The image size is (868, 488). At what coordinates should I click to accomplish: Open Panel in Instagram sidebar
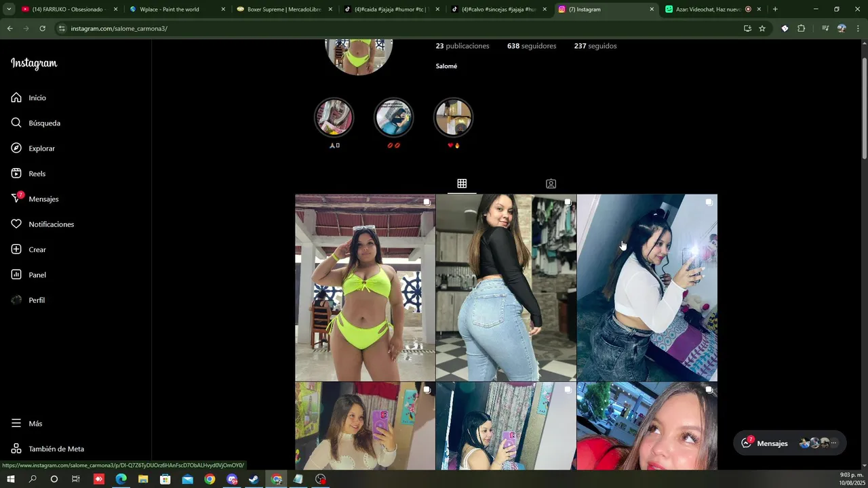(x=28, y=274)
